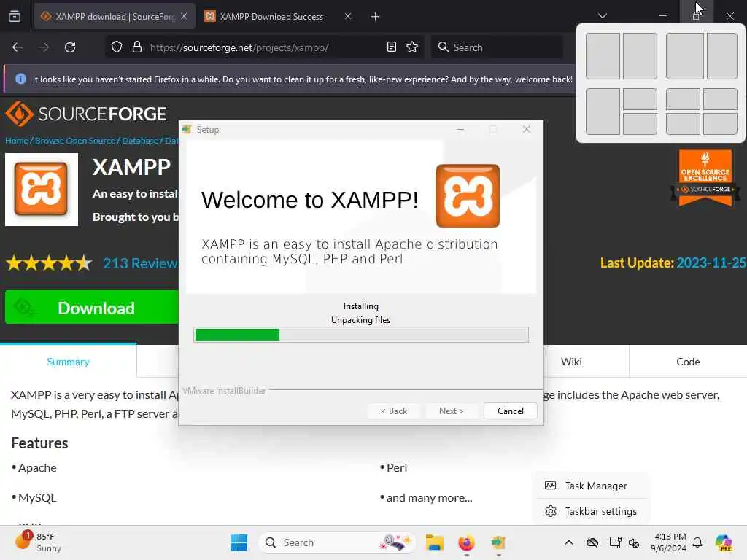Viewport: 747px width, 560px height.
Task: Click the Back button in Setup
Action: 393,411
